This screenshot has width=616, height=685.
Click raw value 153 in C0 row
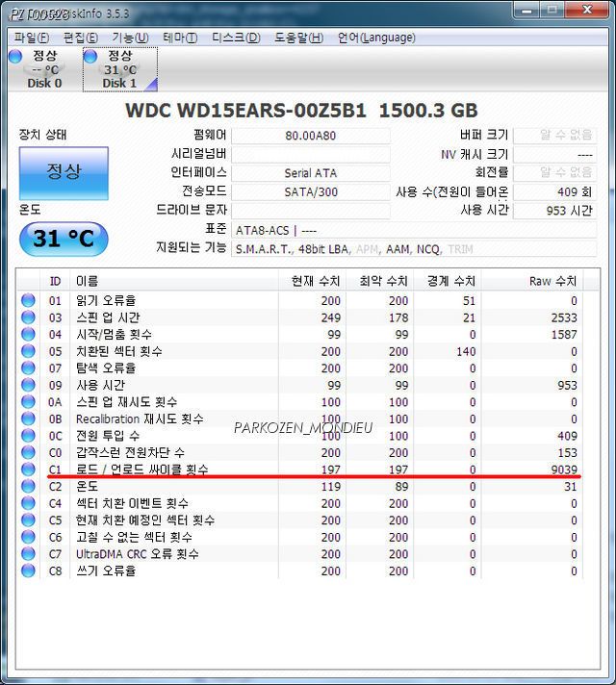tap(567, 452)
